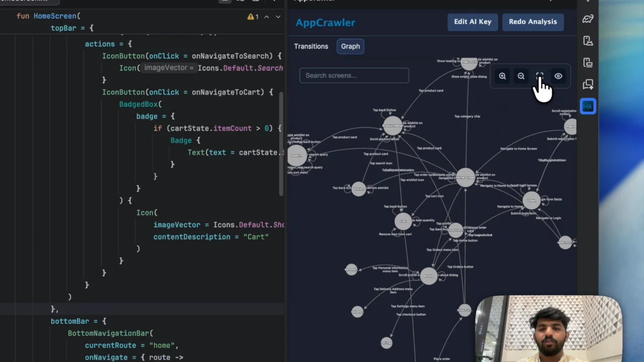644x362 pixels.
Task: Click 'onNavigate = { route ->' in the code
Action: coord(134,357)
